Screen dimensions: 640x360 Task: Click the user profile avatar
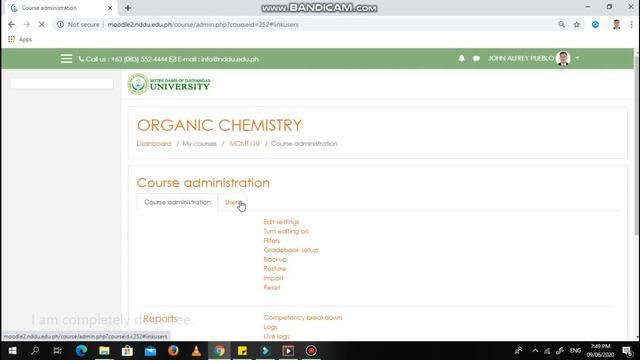pyautogui.click(x=563, y=58)
